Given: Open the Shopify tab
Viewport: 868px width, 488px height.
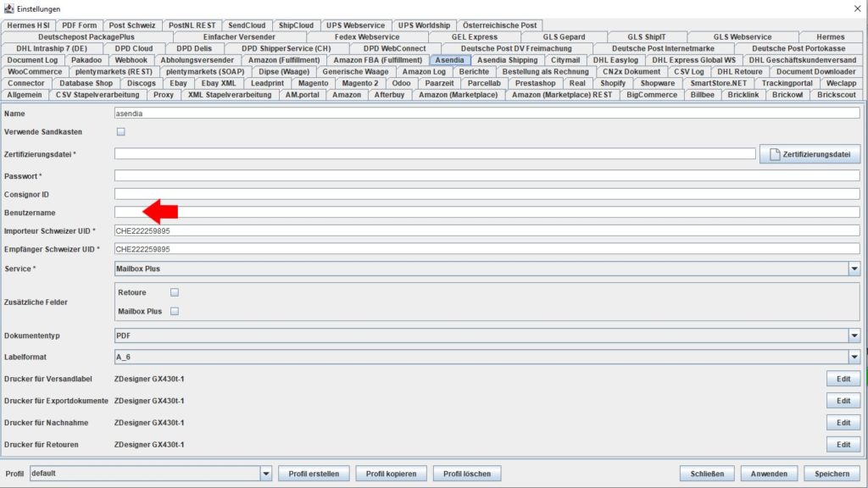Looking at the screenshot, I should (613, 83).
